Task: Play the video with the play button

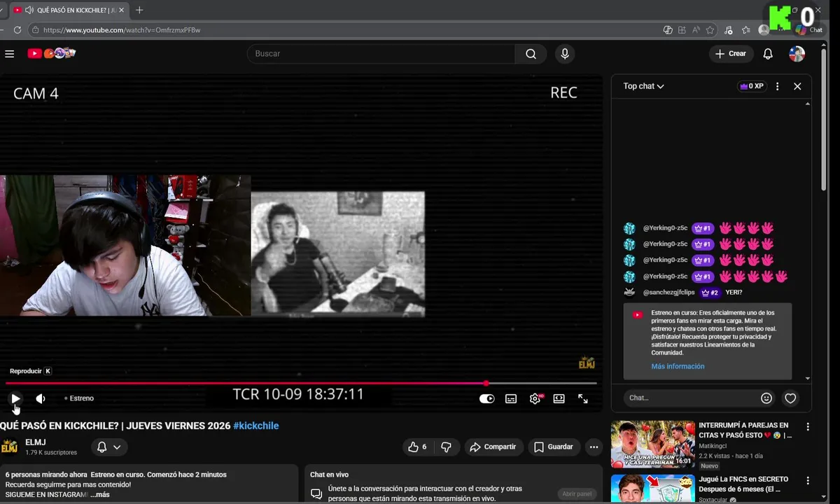Action: pos(15,398)
